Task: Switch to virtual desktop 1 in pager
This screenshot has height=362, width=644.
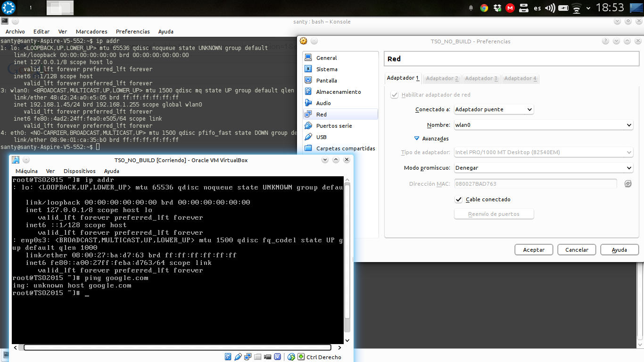Action: [31, 8]
